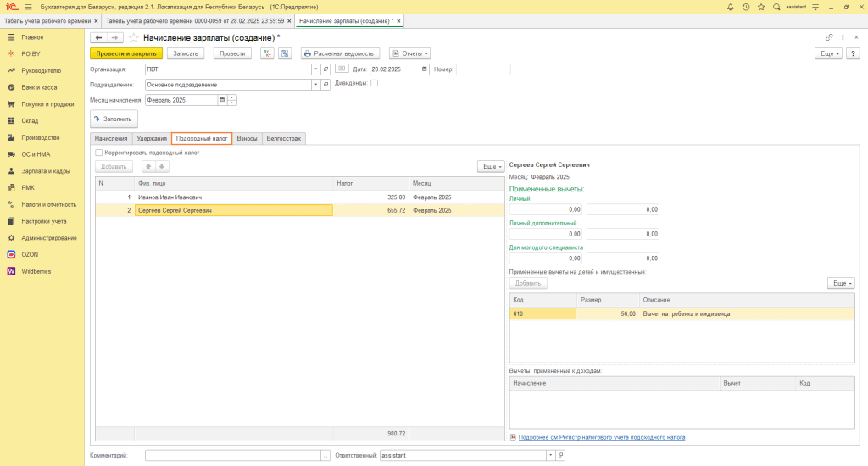
Task: Click the Номер input field
Action: coord(483,69)
